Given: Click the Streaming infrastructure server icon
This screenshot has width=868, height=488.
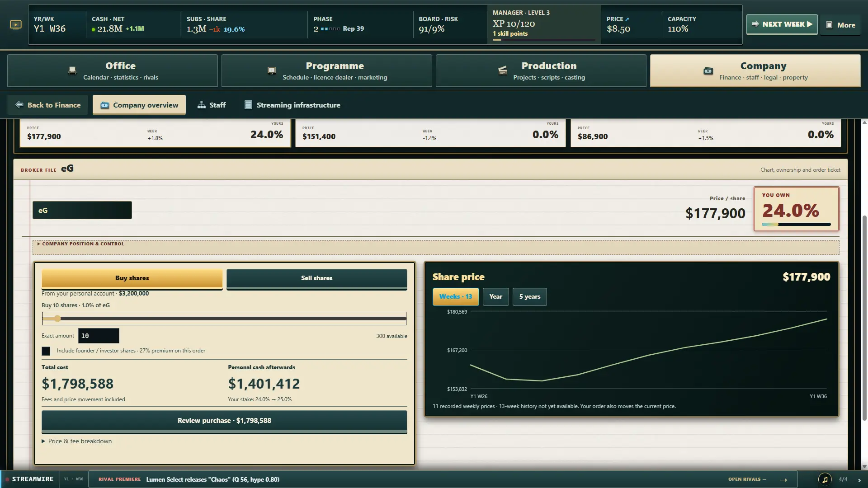Looking at the screenshot, I should 248,105.
